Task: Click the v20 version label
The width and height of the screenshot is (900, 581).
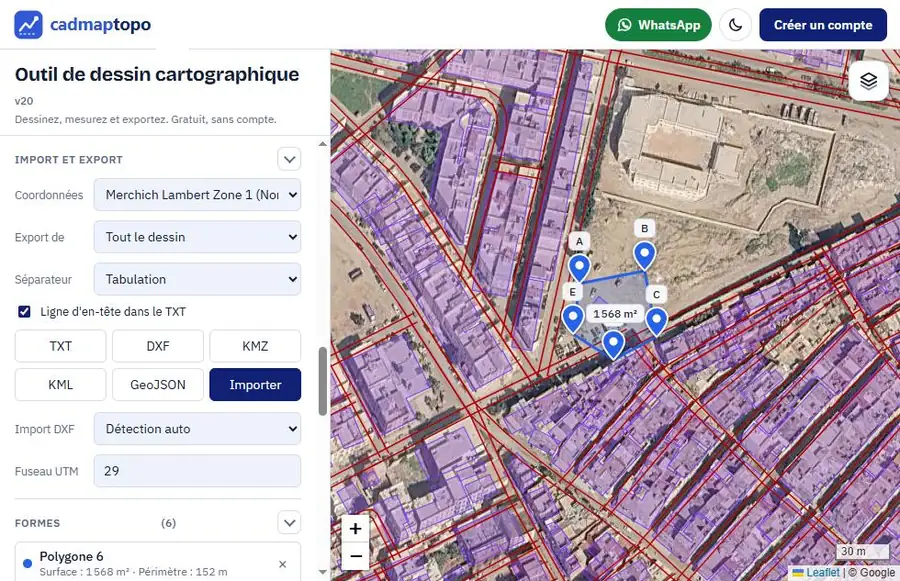Action: [x=24, y=101]
